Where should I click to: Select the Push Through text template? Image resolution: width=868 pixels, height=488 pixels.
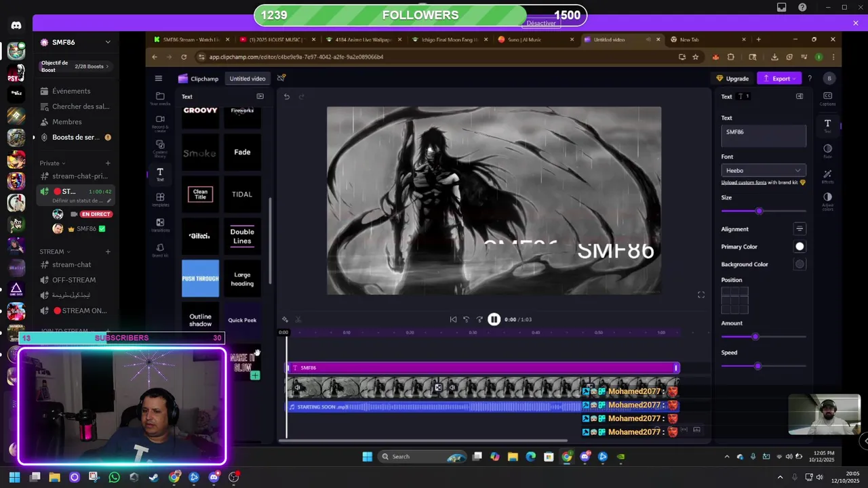tap(200, 279)
